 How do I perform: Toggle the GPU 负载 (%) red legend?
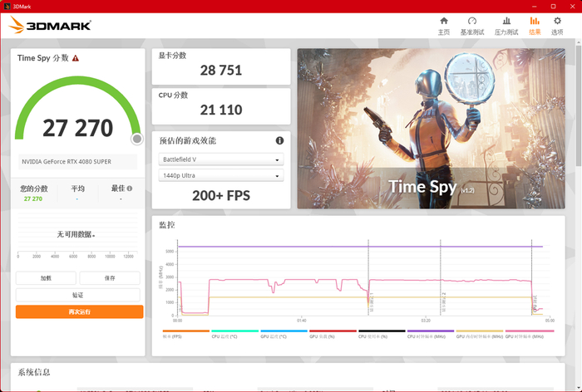point(333,334)
